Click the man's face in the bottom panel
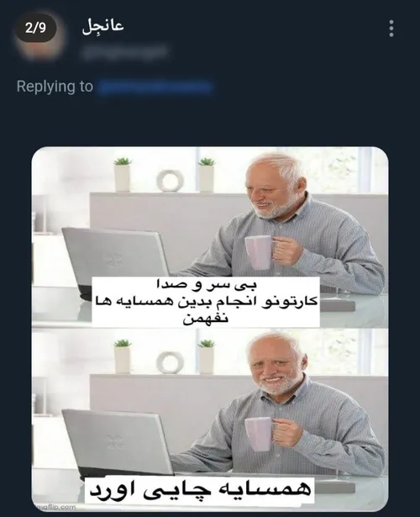420x517 pixels. [276, 367]
